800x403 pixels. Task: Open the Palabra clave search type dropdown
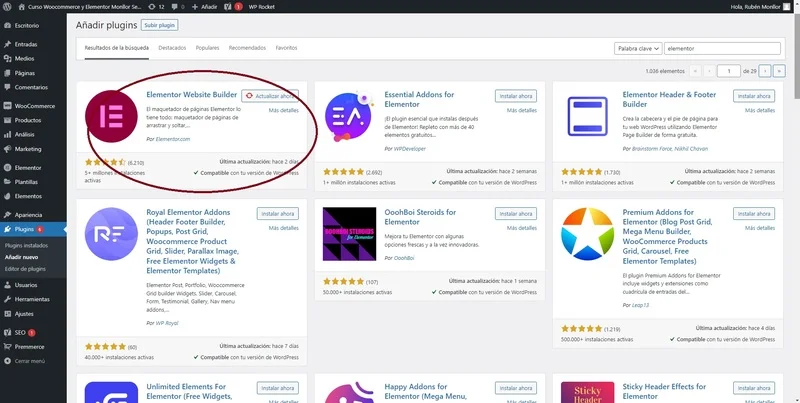pos(636,47)
